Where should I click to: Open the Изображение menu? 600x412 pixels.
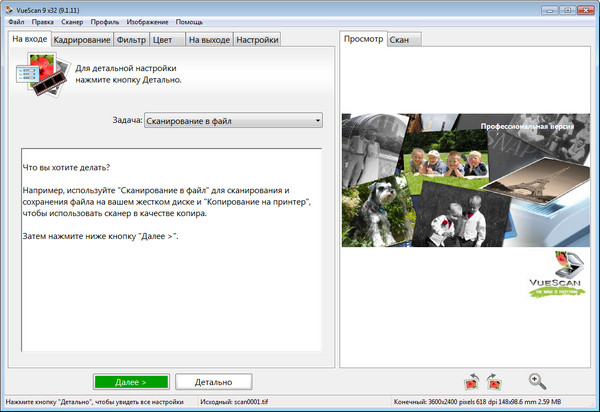pyautogui.click(x=146, y=21)
